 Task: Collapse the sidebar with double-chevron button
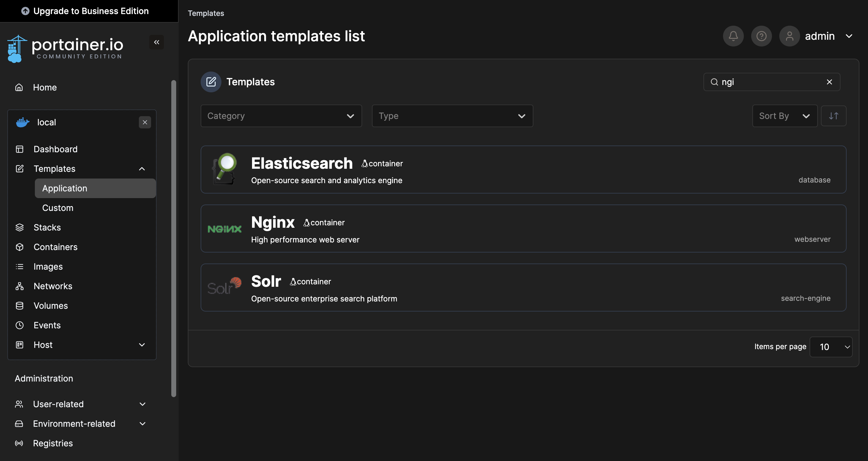[157, 42]
